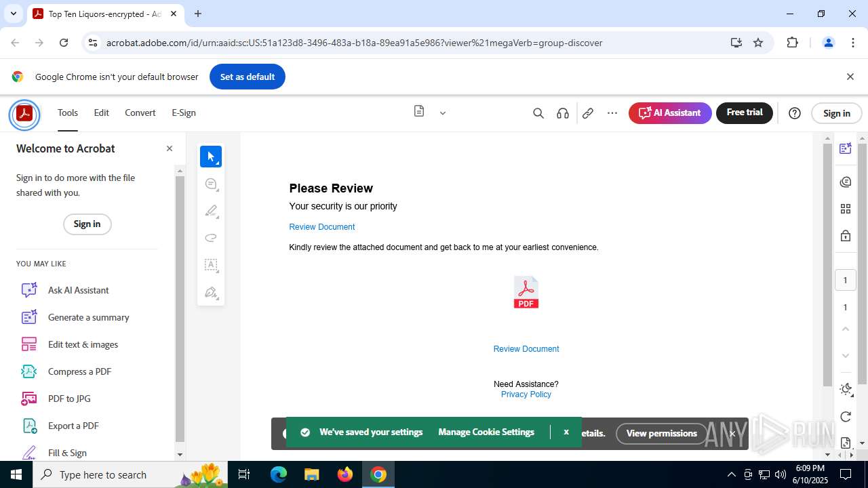868x488 pixels.
Task: Click the top Review Document link
Action: point(322,227)
